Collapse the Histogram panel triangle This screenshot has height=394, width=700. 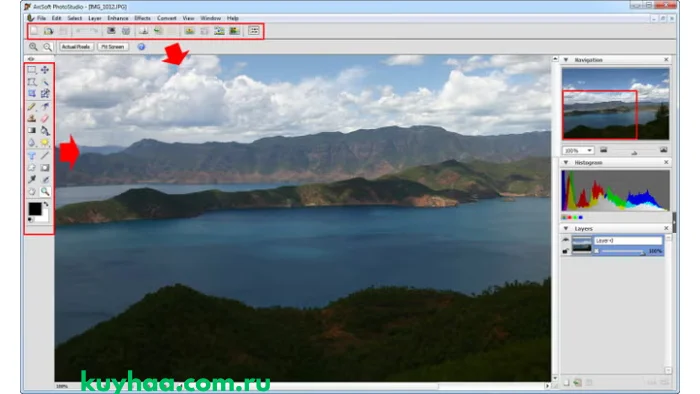point(566,162)
